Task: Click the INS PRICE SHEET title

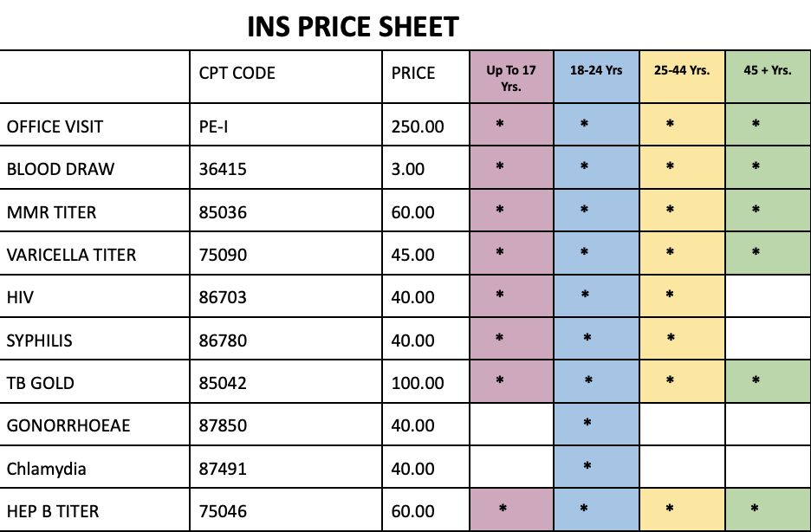Action: tap(353, 27)
